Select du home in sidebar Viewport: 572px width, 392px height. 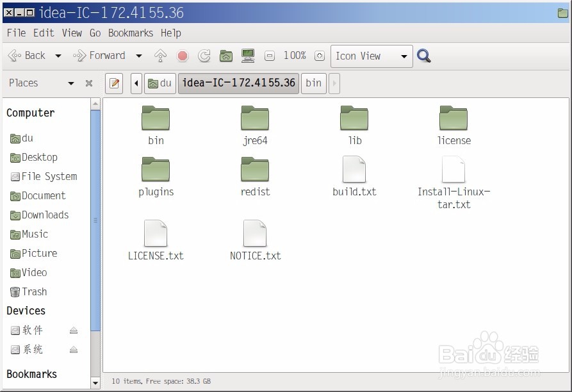pos(22,138)
